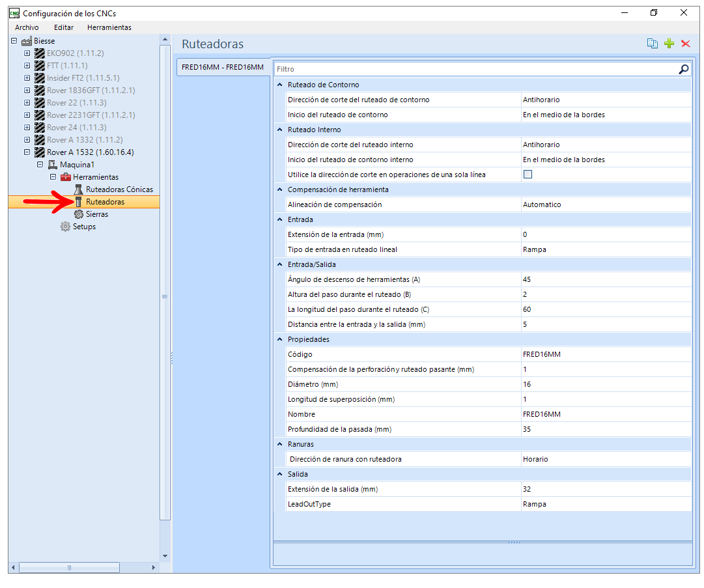704x588 pixels.
Task: Click the La longitud del paso value 60
Action: tap(606, 309)
